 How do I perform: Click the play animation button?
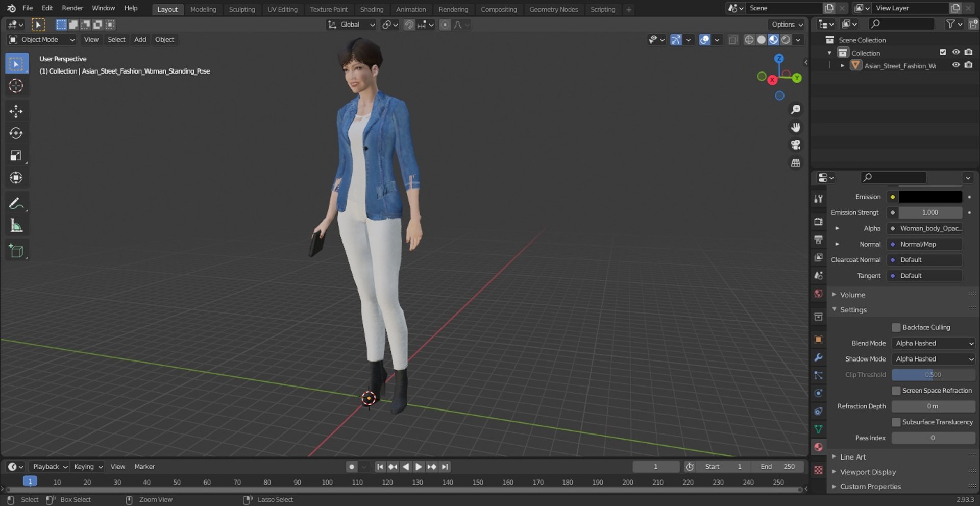point(419,467)
